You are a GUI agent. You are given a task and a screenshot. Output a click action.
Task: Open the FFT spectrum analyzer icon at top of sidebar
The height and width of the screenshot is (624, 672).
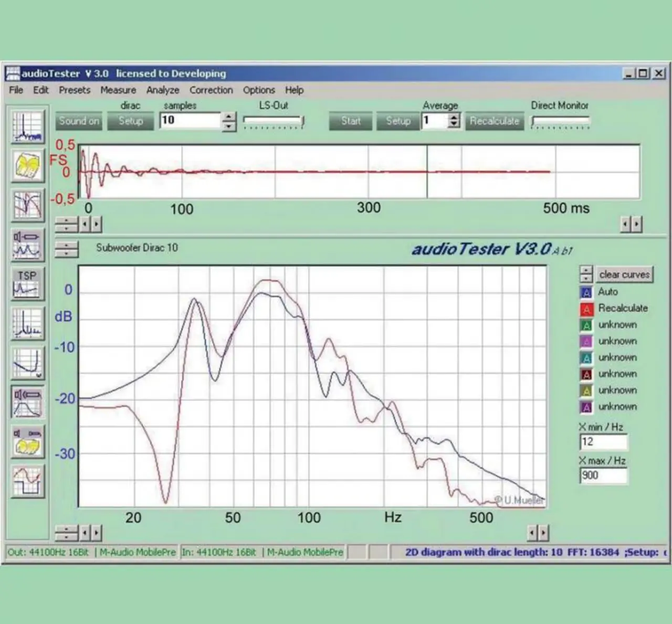(x=27, y=126)
